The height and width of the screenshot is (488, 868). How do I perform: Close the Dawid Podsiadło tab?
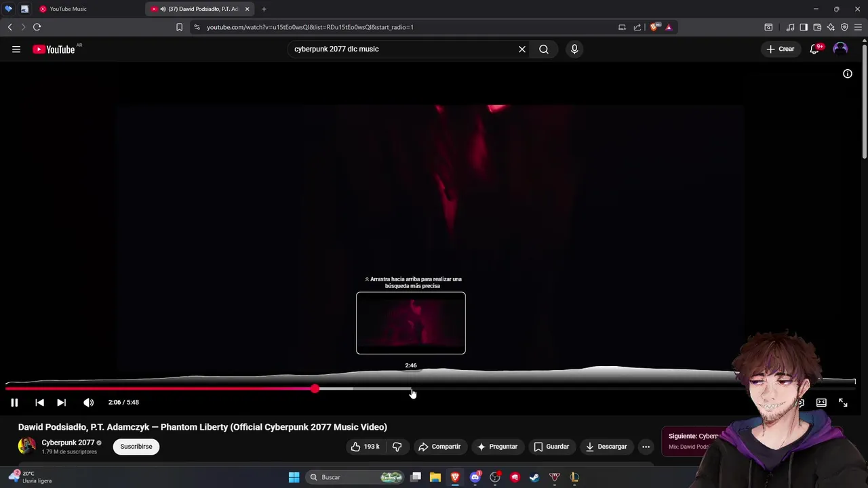(x=247, y=9)
